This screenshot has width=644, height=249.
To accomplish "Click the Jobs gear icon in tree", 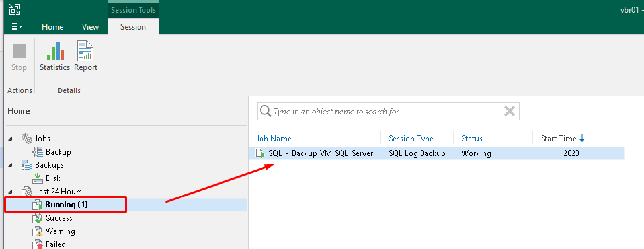I will (x=27, y=139).
